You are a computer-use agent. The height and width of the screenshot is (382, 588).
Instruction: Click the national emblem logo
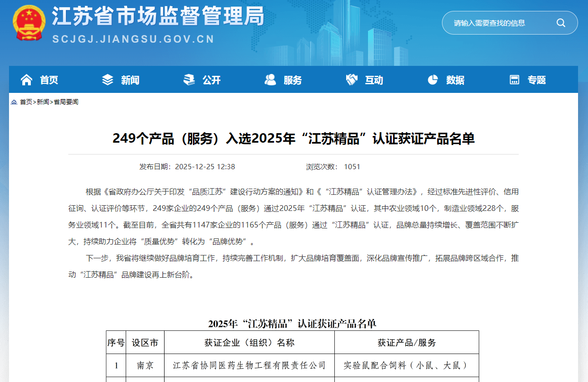29,23
